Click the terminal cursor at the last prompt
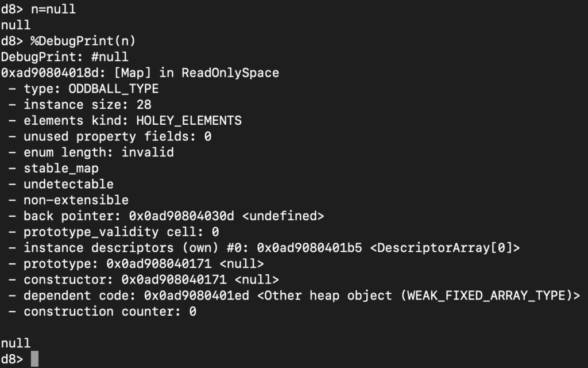This screenshot has height=368, width=588. (34, 359)
